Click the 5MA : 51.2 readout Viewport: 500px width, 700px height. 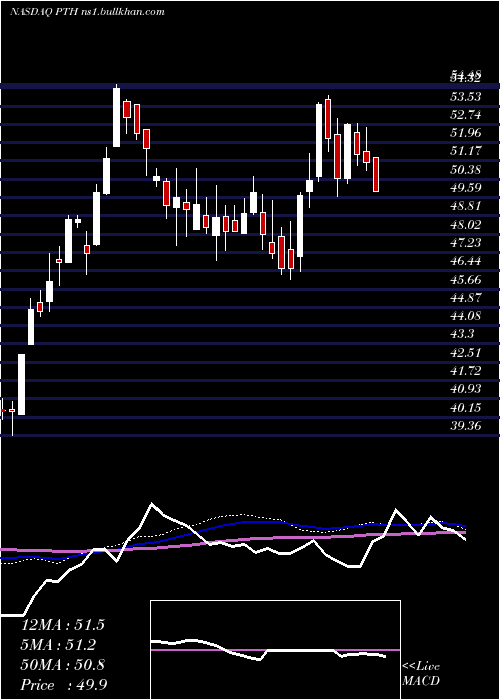click(x=59, y=645)
